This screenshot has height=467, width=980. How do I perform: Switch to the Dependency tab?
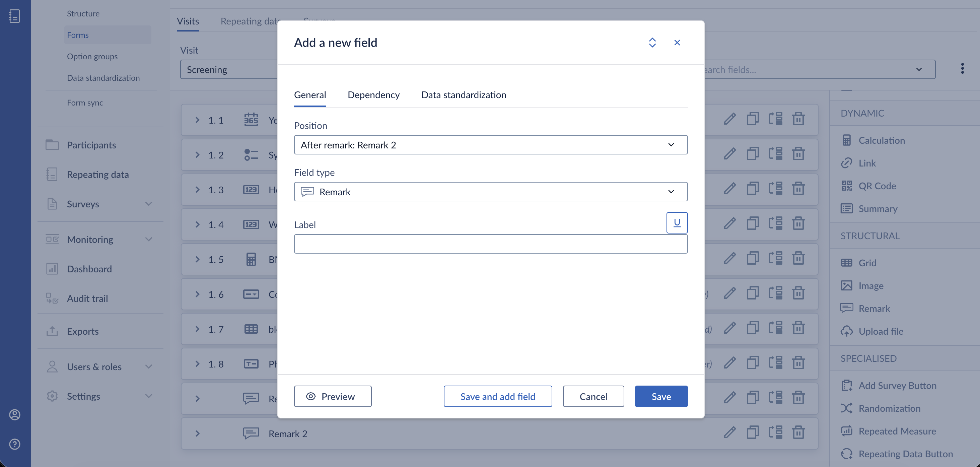(x=373, y=95)
